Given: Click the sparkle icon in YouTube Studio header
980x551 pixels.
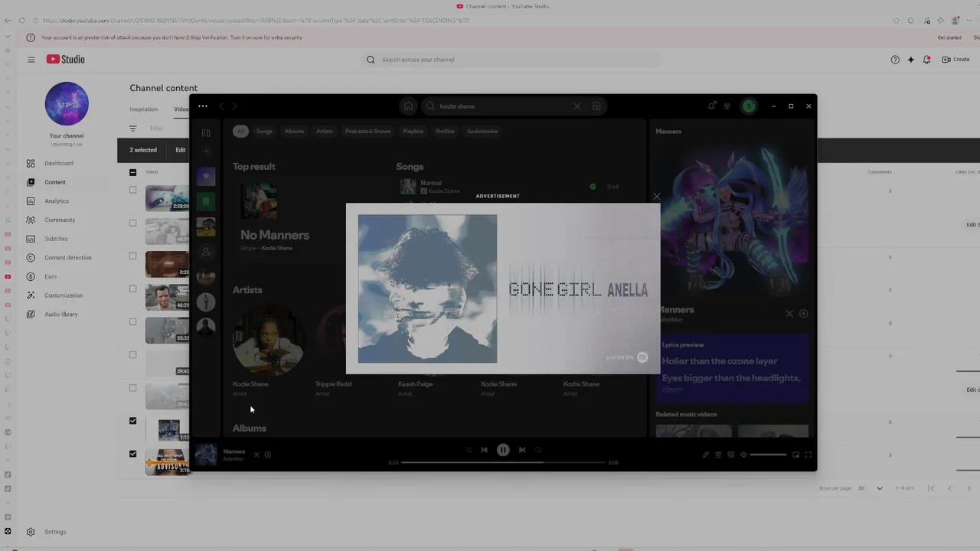Looking at the screenshot, I should pyautogui.click(x=910, y=60).
